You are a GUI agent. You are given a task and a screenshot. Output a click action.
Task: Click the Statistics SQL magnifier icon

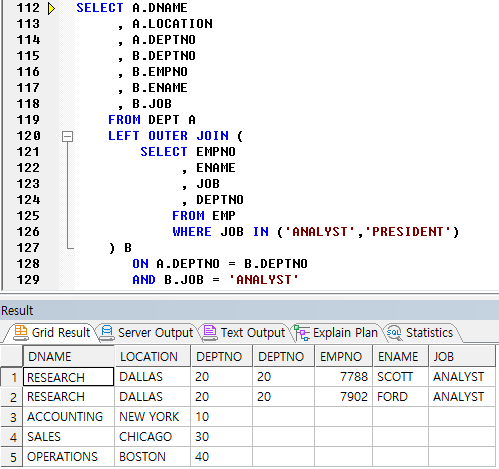pyautogui.click(x=394, y=333)
